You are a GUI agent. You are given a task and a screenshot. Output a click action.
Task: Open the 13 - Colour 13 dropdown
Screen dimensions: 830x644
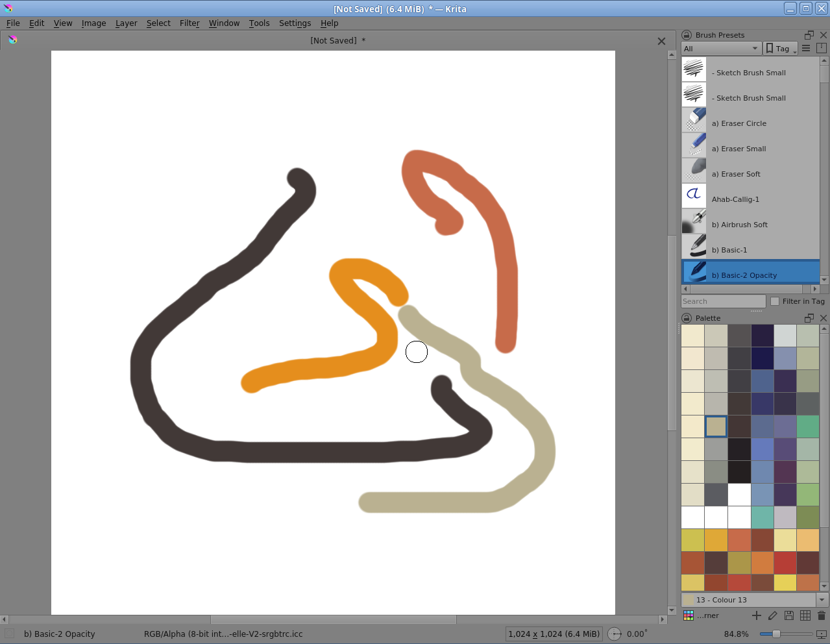822,600
